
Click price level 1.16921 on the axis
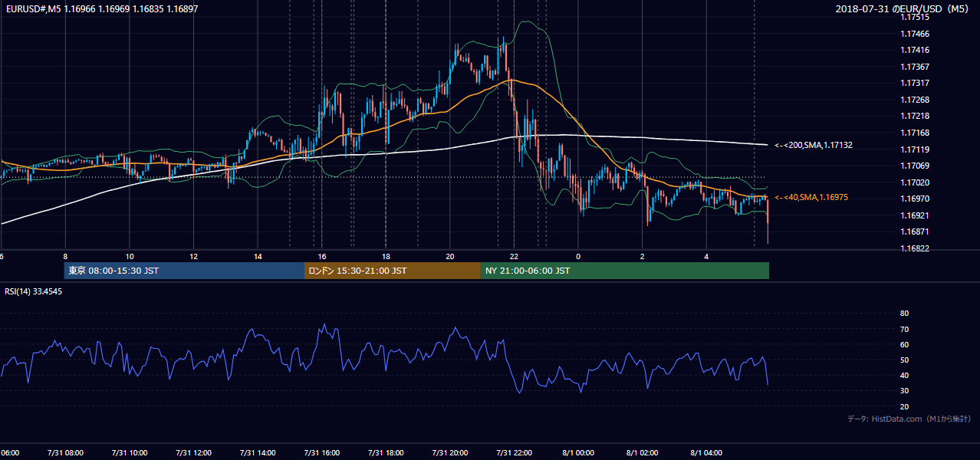915,215
